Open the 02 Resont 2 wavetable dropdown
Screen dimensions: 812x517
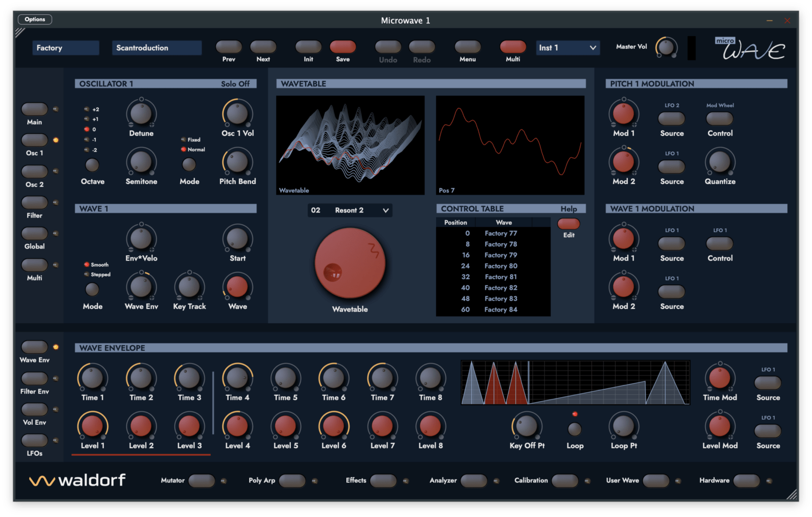[x=350, y=210]
